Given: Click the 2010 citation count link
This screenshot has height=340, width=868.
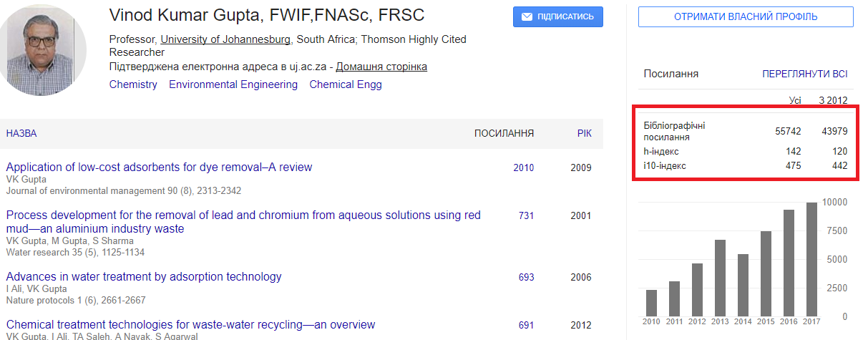Looking at the screenshot, I should pyautogui.click(x=524, y=168).
